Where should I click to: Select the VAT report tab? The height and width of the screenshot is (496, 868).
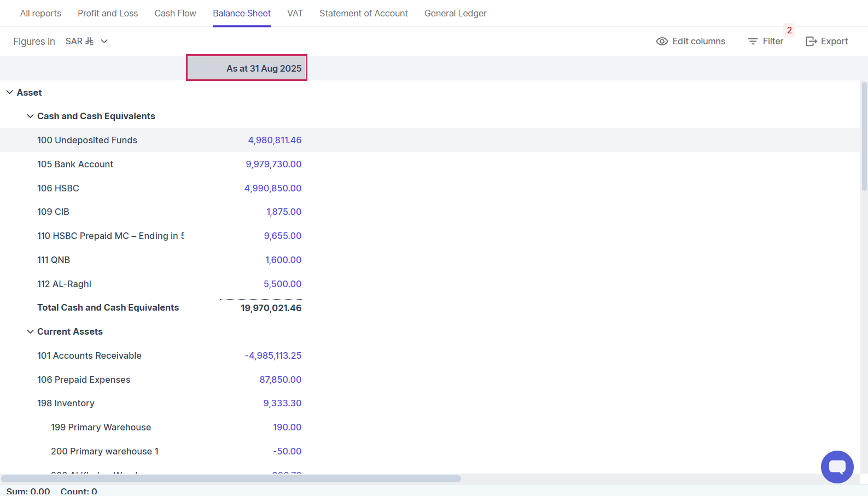[x=295, y=13]
